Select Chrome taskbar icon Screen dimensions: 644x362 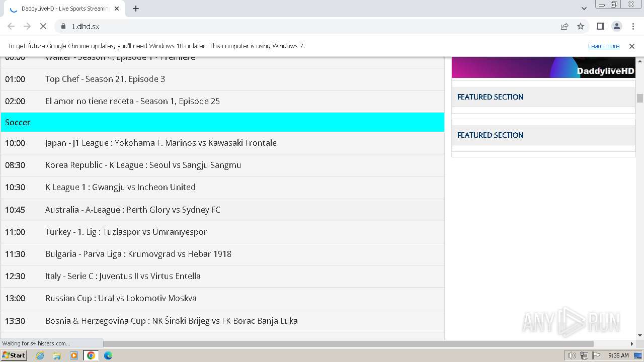click(x=91, y=355)
